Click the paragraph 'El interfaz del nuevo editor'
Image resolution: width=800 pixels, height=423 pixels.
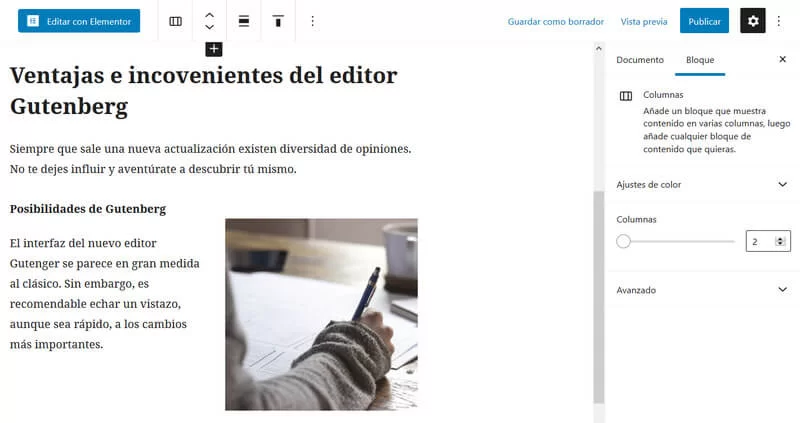coord(105,293)
